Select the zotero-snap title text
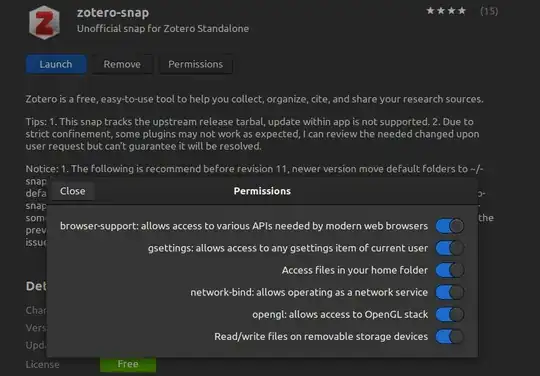Screen dimensions: 540x376 point(113,13)
